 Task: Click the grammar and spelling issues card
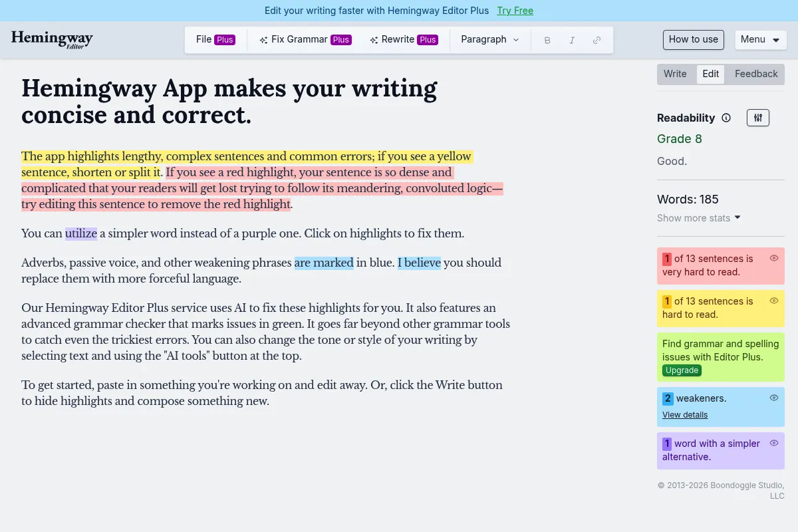tap(721, 357)
